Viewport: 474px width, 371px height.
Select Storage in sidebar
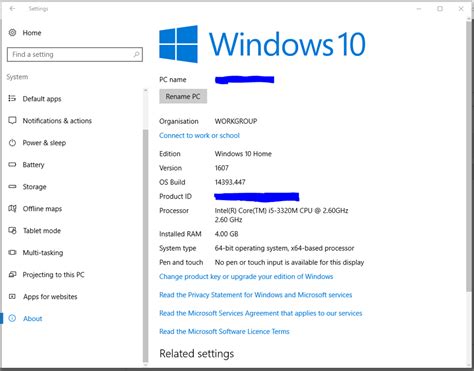pos(34,187)
